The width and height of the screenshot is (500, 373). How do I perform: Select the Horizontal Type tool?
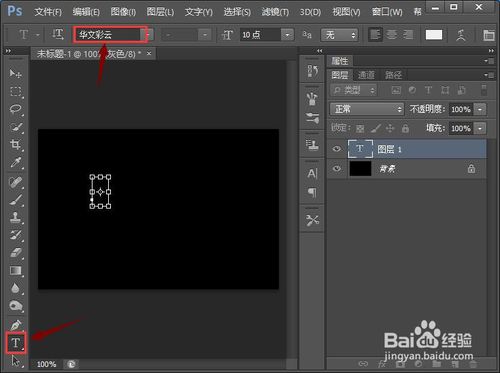[x=16, y=343]
